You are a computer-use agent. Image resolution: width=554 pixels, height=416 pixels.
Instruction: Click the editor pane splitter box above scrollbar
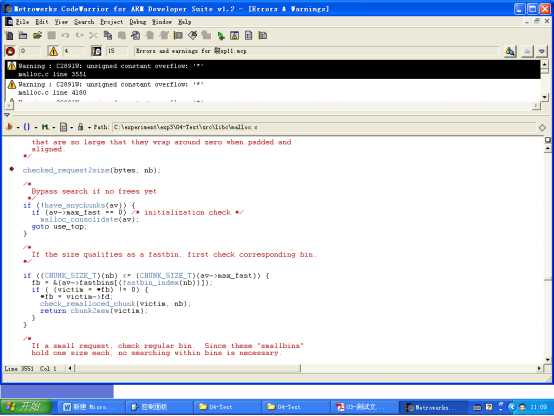tap(548, 140)
